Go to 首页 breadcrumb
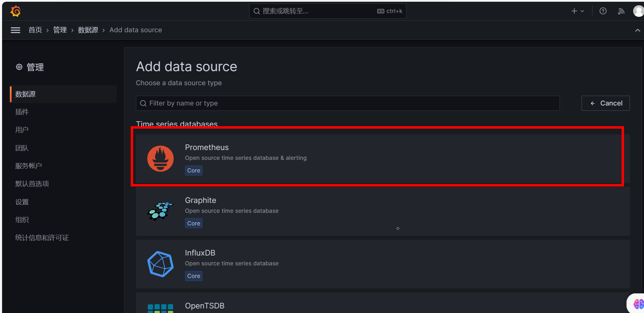This screenshot has width=644, height=313. point(35,30)
